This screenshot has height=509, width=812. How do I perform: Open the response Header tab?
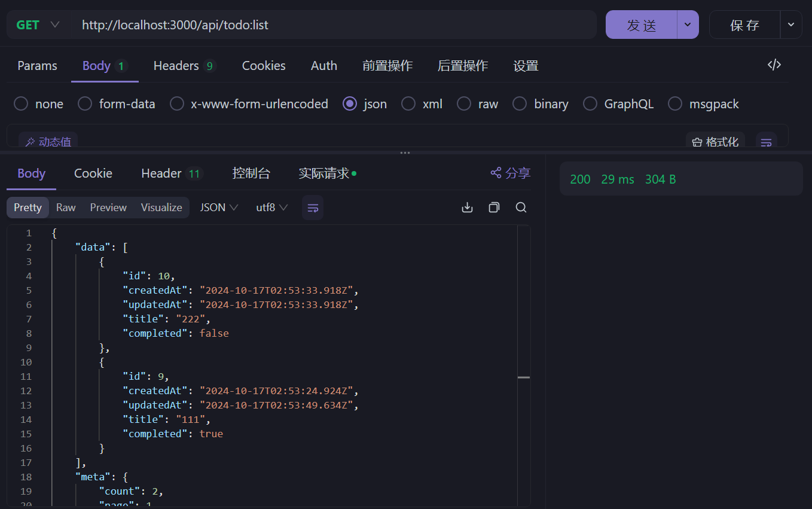coord(172,173)
